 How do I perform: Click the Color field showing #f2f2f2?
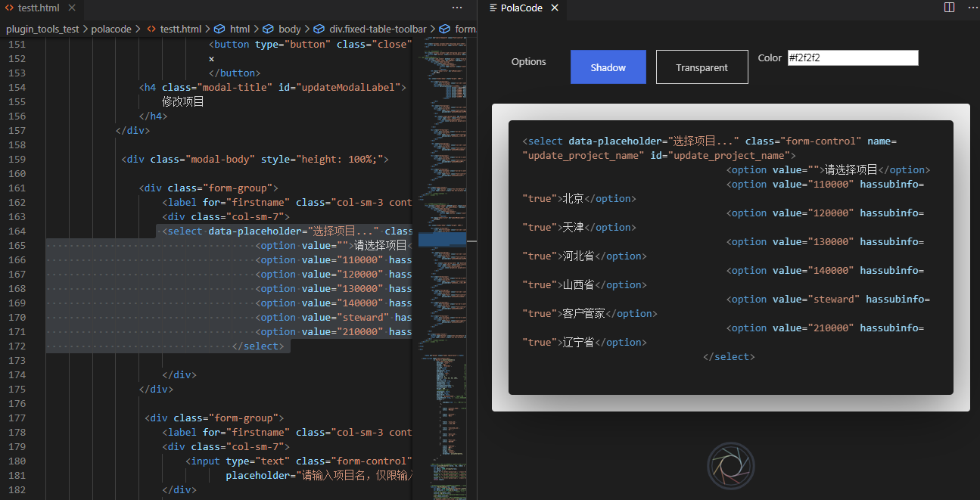point(853,57)
